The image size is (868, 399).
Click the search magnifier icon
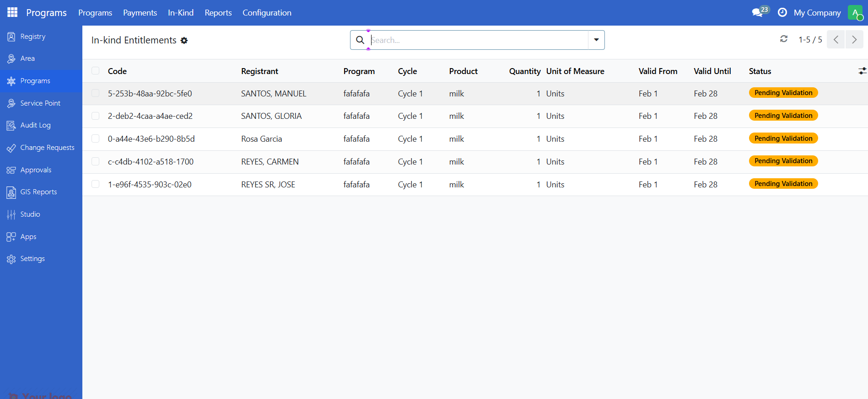tap(360, 40)
